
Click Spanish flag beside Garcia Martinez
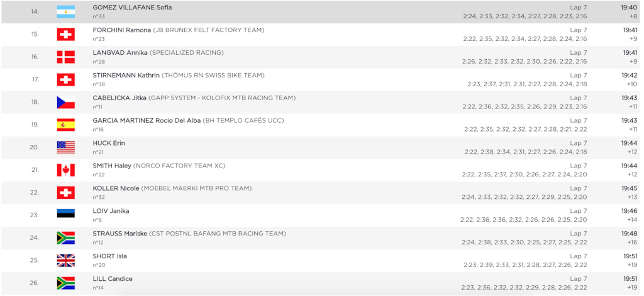pyautogui.click(x=65, y=125)
